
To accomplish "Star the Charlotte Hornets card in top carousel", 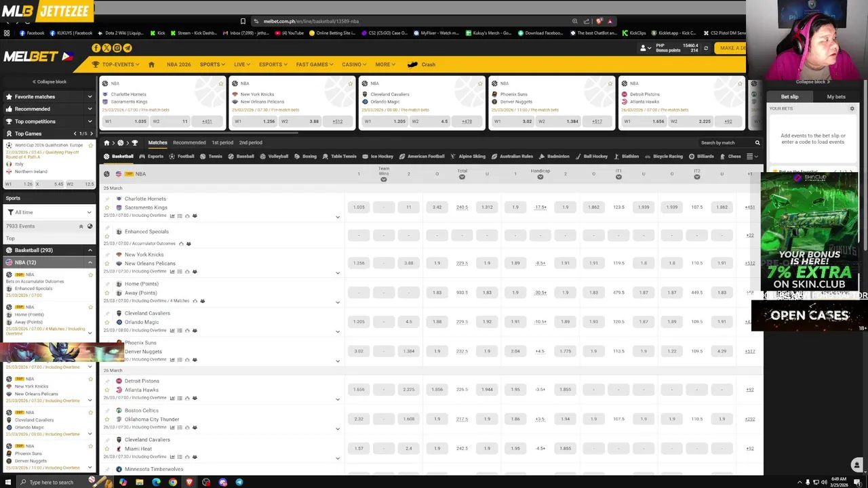I will click(221, 83).
